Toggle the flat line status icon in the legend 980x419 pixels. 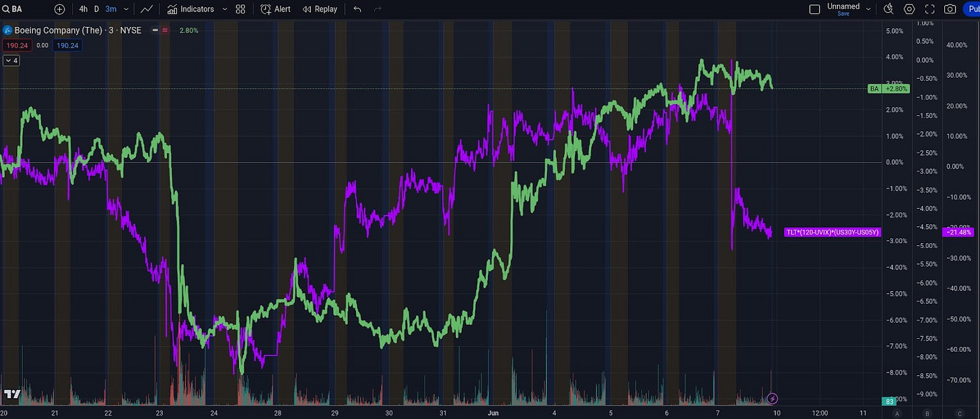coord(155,30)
